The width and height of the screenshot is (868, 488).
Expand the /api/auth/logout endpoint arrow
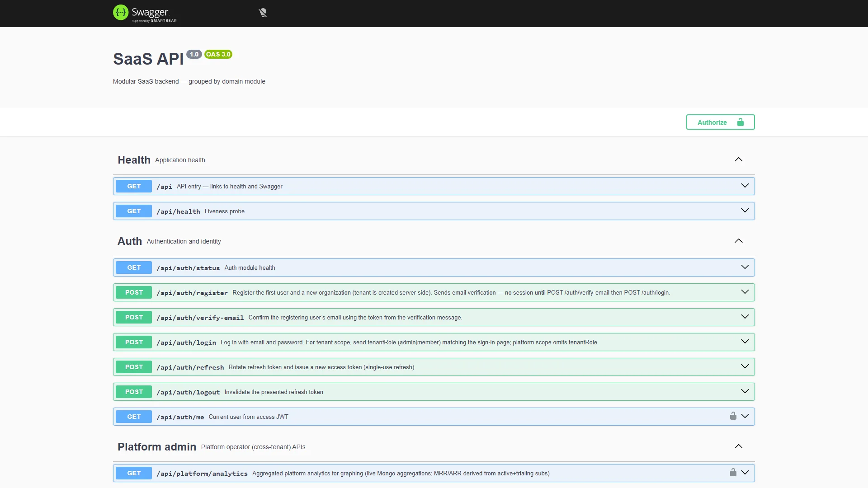[x=745, y=391]
